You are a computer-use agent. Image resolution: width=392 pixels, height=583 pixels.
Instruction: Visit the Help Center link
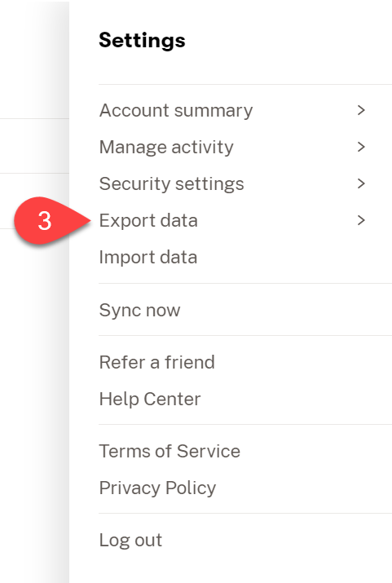[150, 399]
